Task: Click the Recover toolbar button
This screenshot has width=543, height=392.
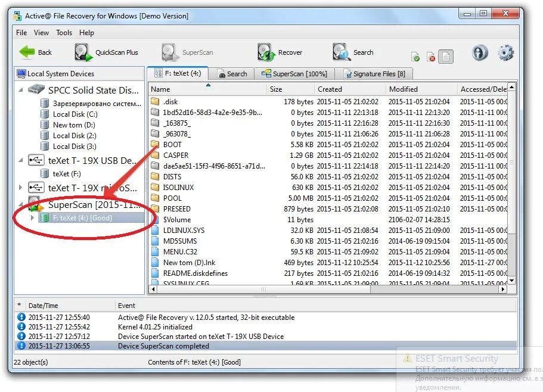Action: point(280,52)
